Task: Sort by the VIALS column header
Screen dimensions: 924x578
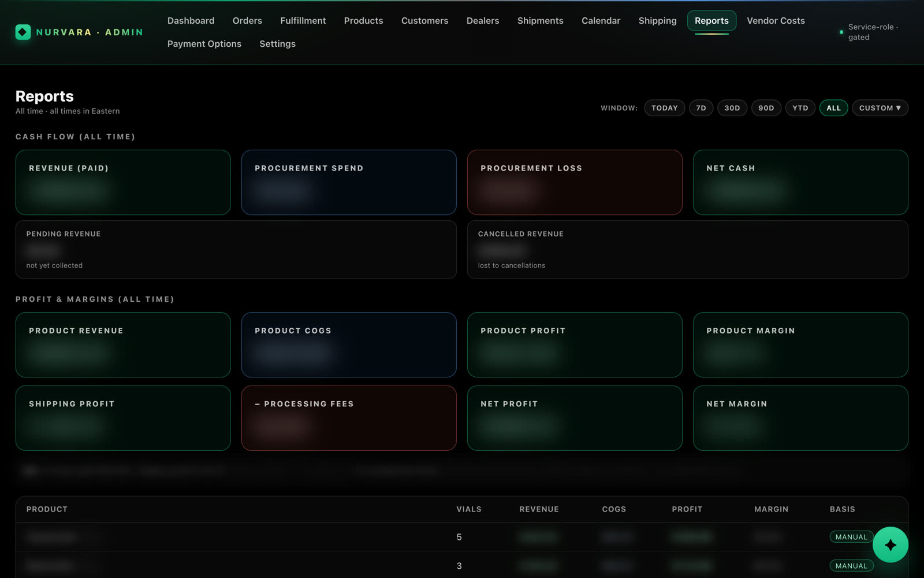Action: (x=469, y=509)
